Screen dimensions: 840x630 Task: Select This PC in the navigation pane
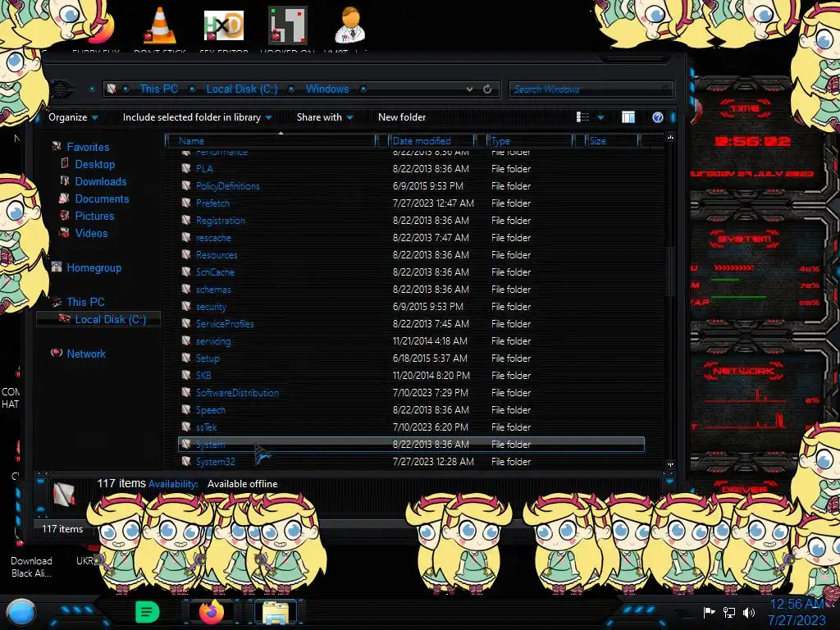click(85, 302)
